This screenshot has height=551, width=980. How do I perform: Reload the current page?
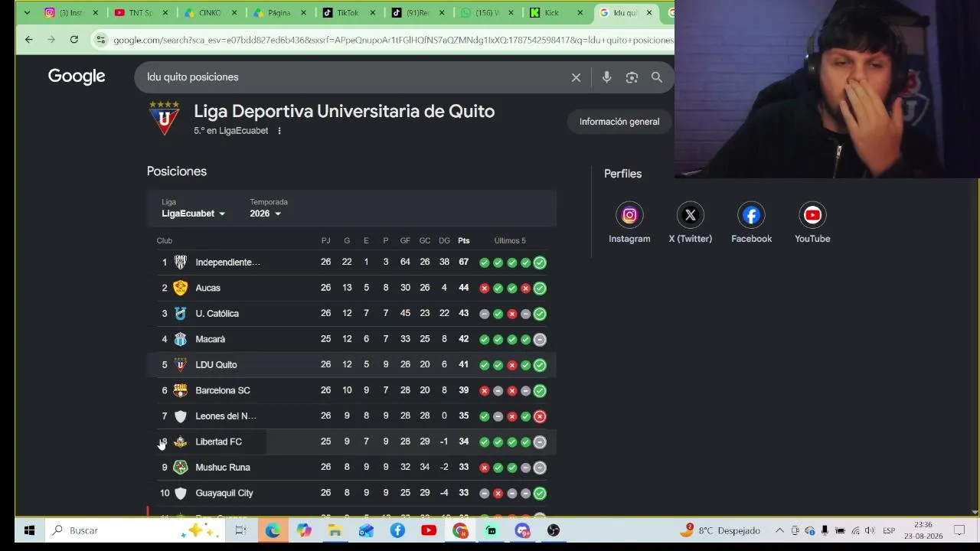click(x=74, y=40)
